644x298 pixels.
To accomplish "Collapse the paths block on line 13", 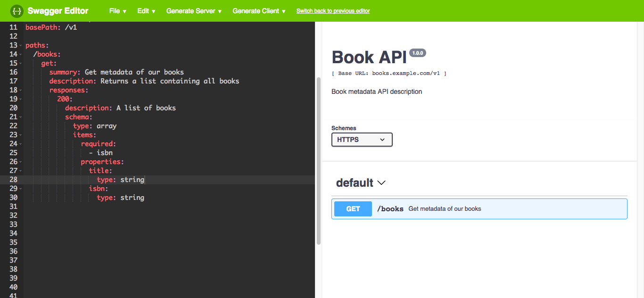I will pyautogui.click(x=20, y=45).
